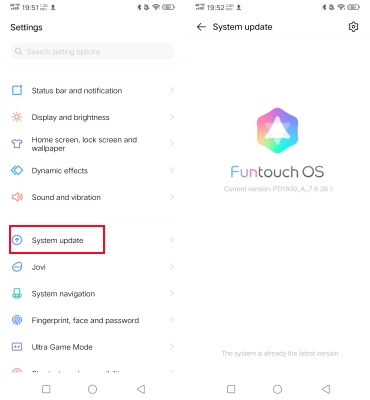This screenshot has width=370, height=400.
Task: Open Sound and vibration settings
Action: pos(93,197)
